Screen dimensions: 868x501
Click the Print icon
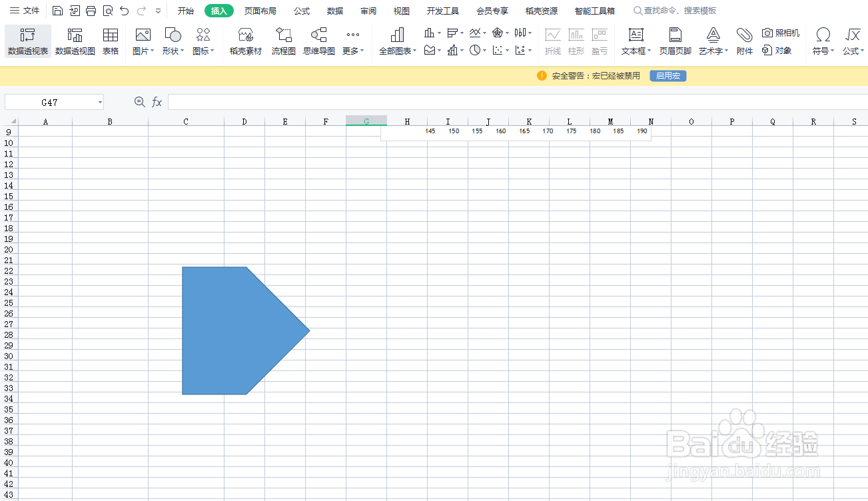point(91,11)
